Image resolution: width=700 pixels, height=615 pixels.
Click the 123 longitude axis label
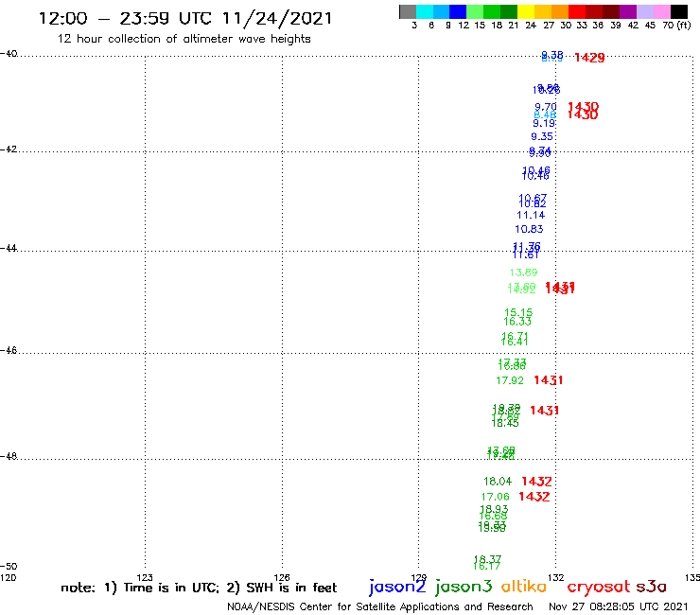click(145, 577)
